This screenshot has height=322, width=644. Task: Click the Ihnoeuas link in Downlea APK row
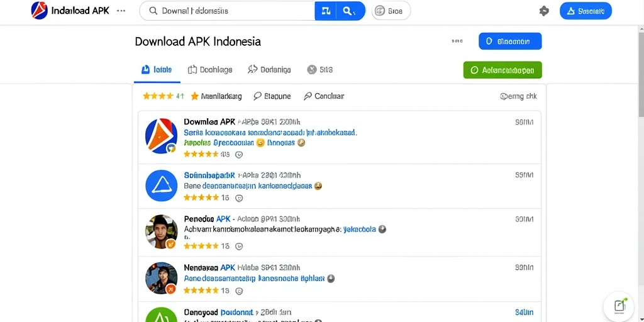(281, 143)
